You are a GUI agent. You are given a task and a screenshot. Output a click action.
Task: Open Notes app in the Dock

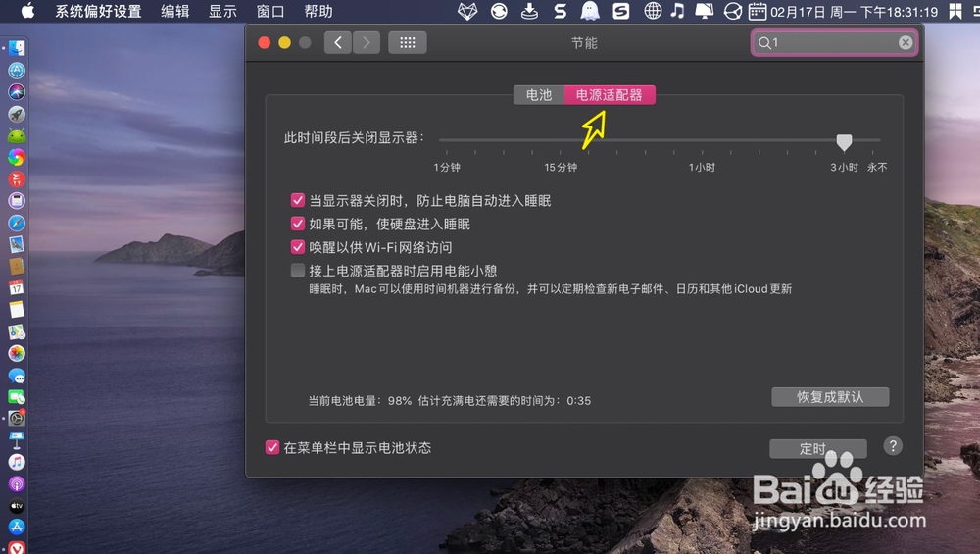coord(17,310)
